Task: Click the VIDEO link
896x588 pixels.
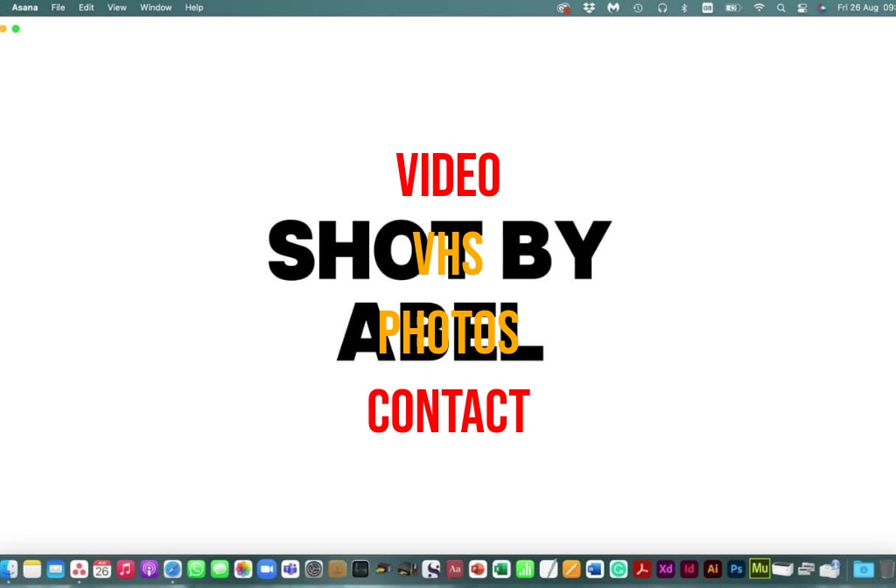Action: [448, 175]
